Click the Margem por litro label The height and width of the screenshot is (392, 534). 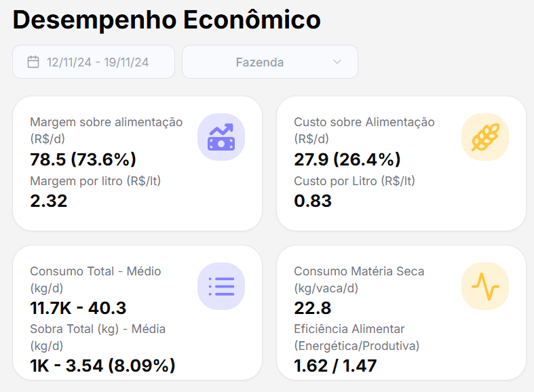point(95,181)
